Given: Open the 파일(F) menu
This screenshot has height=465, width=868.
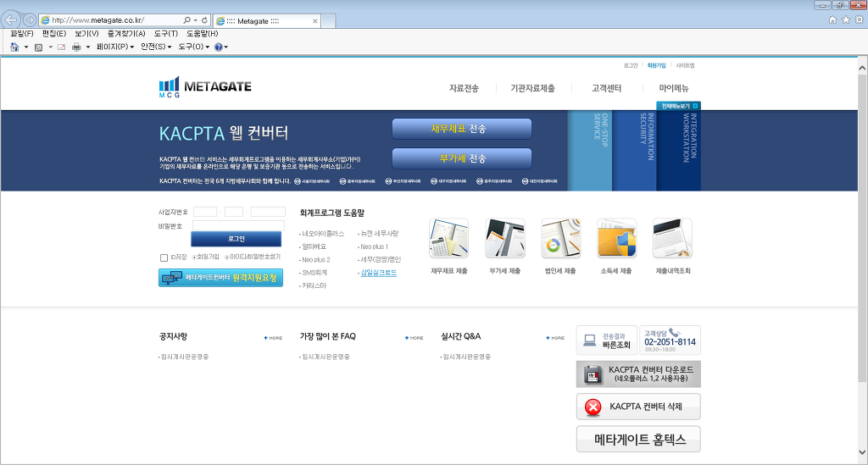Looking at the screenshot, I should tap(21, 34).
